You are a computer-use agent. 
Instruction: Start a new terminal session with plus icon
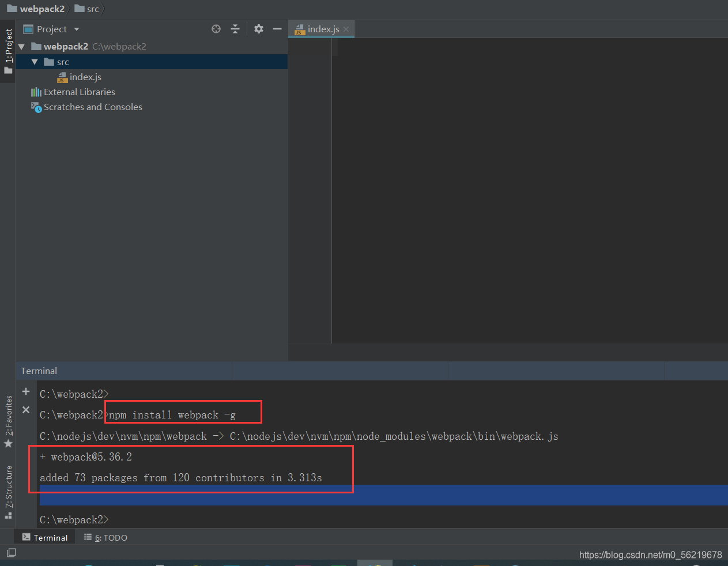point(25,391)
